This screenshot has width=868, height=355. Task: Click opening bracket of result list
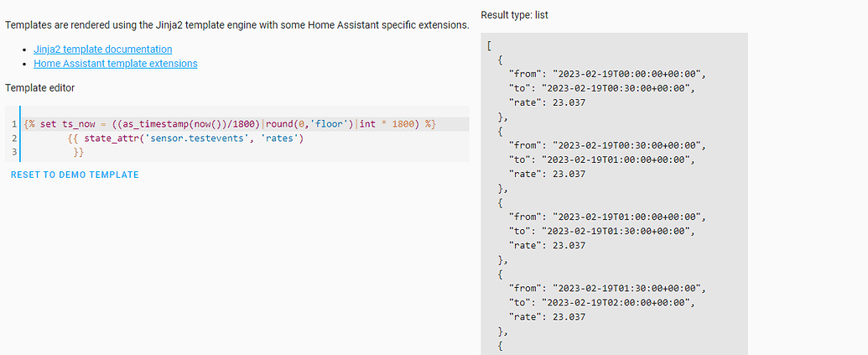click(490, 45)
